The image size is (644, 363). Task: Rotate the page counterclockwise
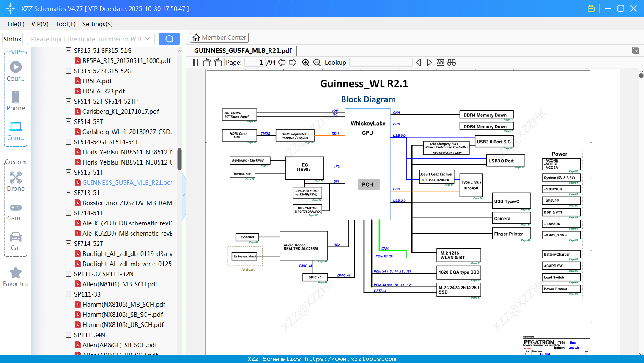207,63
